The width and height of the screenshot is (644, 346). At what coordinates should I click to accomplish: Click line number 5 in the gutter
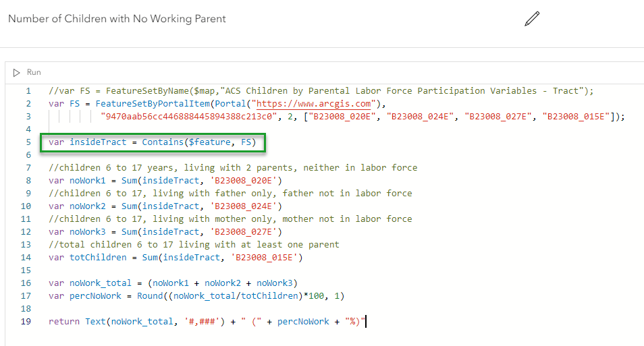click(x=28, y=142)
